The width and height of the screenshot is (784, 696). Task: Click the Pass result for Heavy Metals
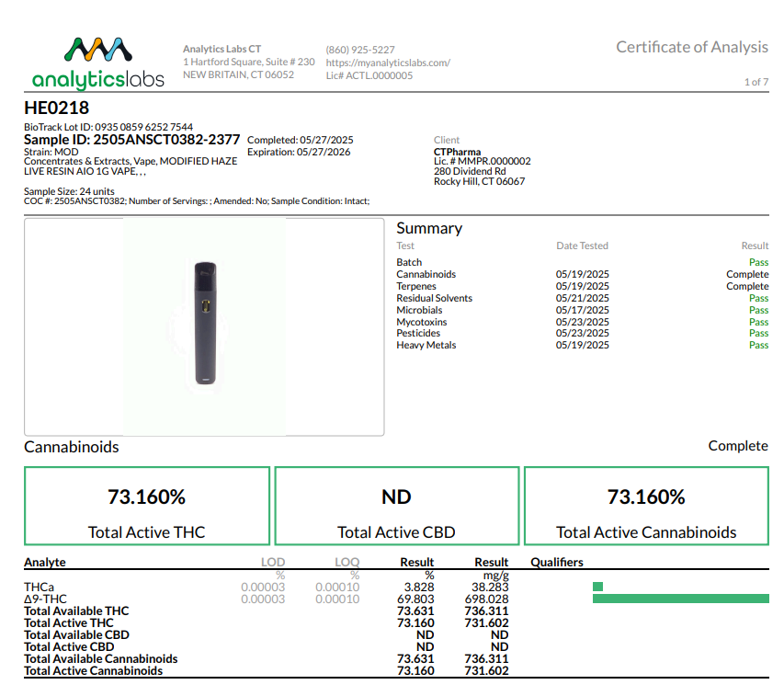pyautogui.click(x=758, y=346)
